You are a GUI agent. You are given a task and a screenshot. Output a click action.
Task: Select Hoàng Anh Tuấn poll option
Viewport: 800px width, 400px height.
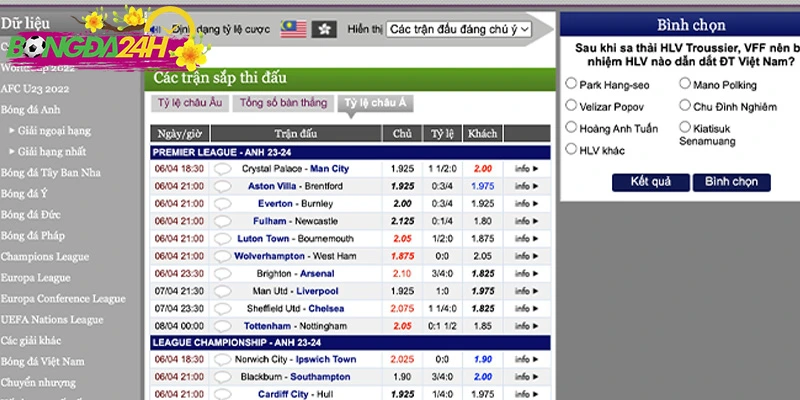click(571, 127)
